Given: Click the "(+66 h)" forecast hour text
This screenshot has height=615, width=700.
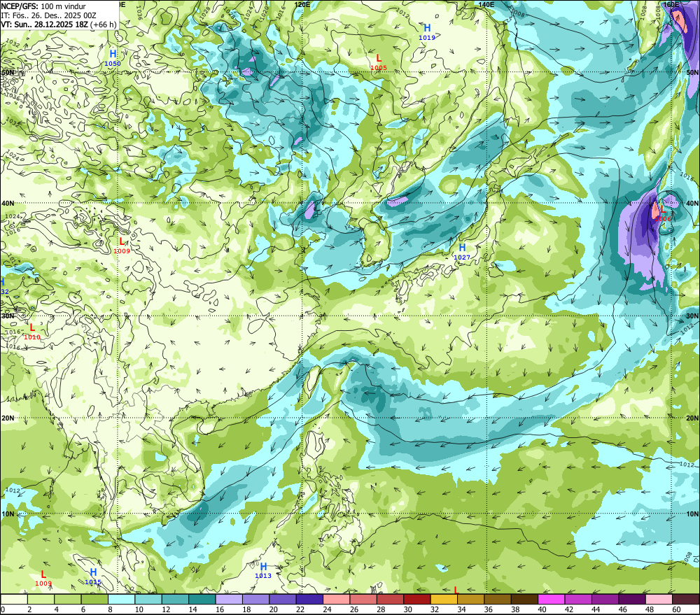Looking at the screenshot, I should pos(103,24).
